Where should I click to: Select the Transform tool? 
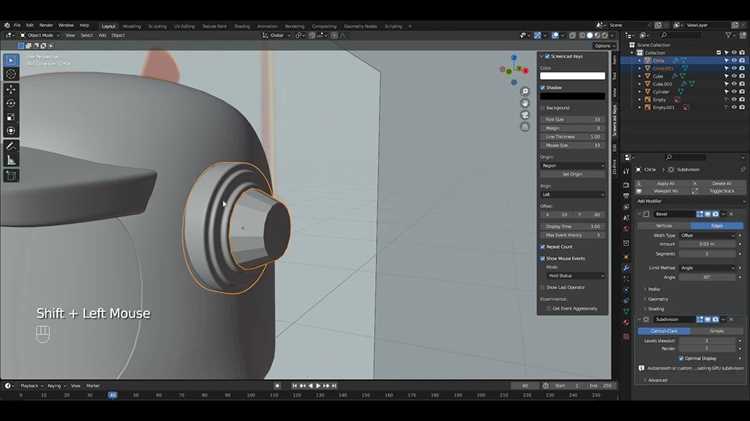pos(11,131)
